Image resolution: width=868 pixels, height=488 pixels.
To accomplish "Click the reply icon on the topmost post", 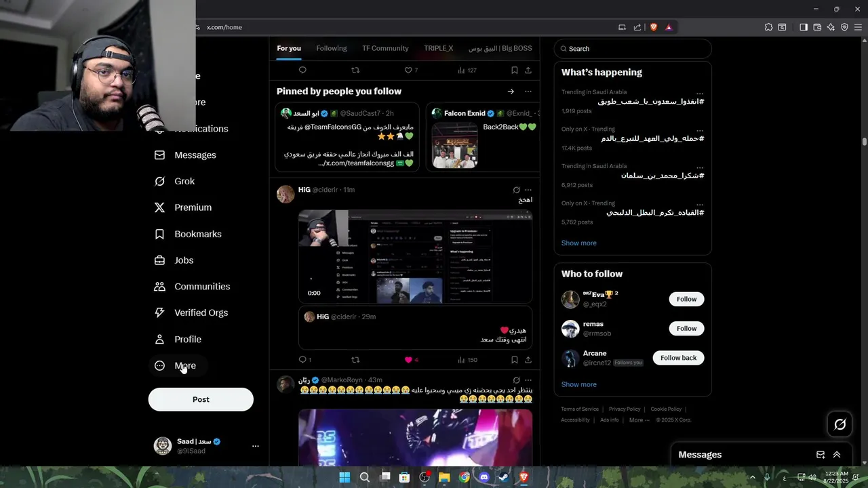I will pyautogui.click(x=302, y=70).
